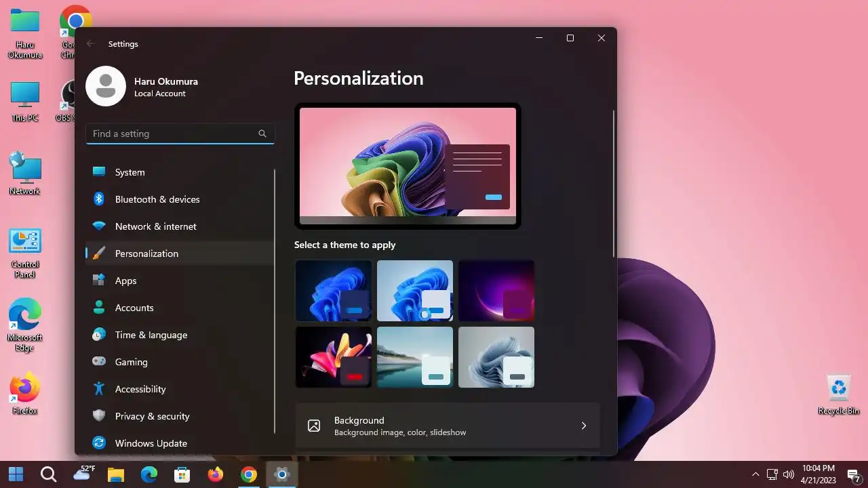Select the Control Panel desktop icon
This screenshot has width=868, height=488.
[x=25, y=253]
